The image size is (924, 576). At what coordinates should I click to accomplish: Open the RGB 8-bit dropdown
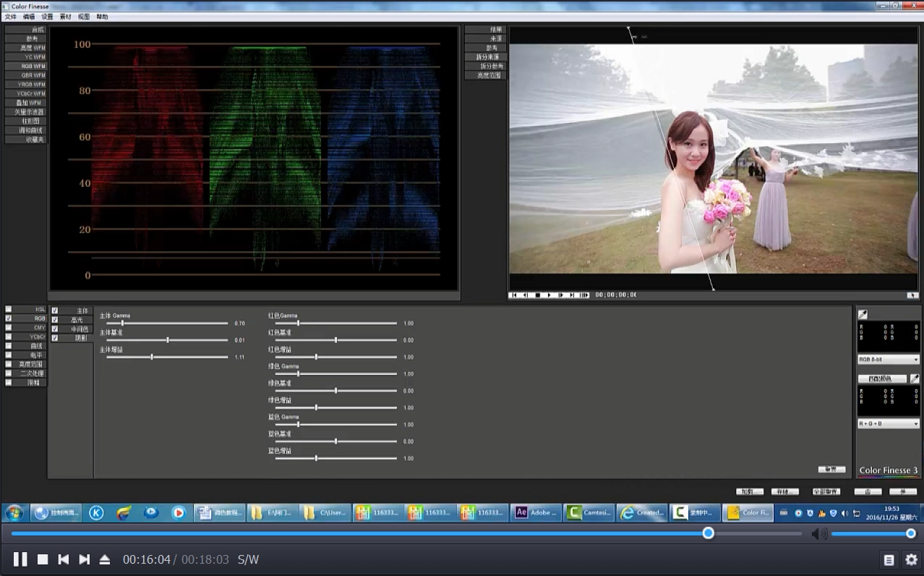tap(888, 360)
